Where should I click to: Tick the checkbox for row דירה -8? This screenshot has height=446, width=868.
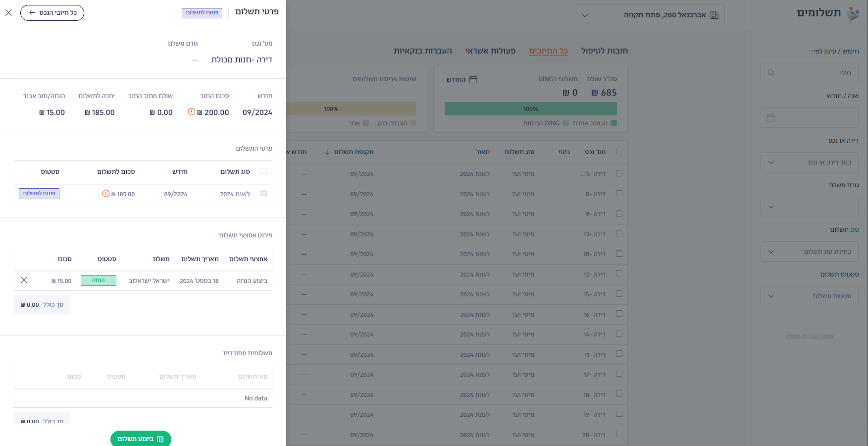[619, 193]
